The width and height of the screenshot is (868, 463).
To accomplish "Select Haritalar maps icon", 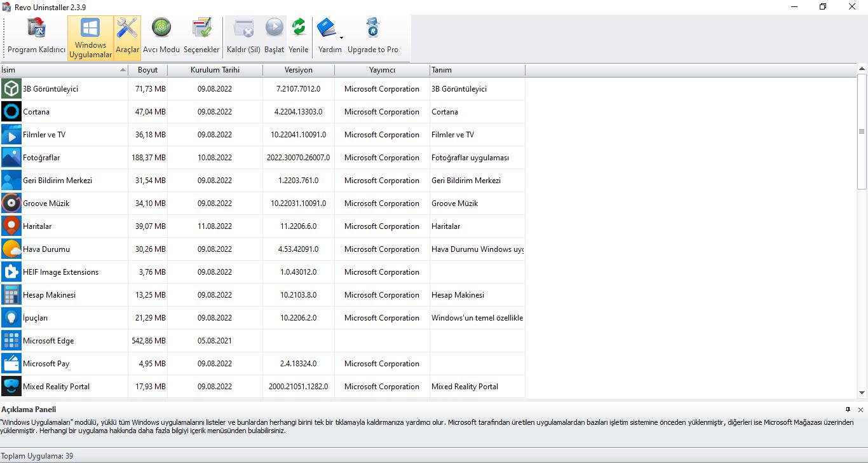I will pos(11,226).
